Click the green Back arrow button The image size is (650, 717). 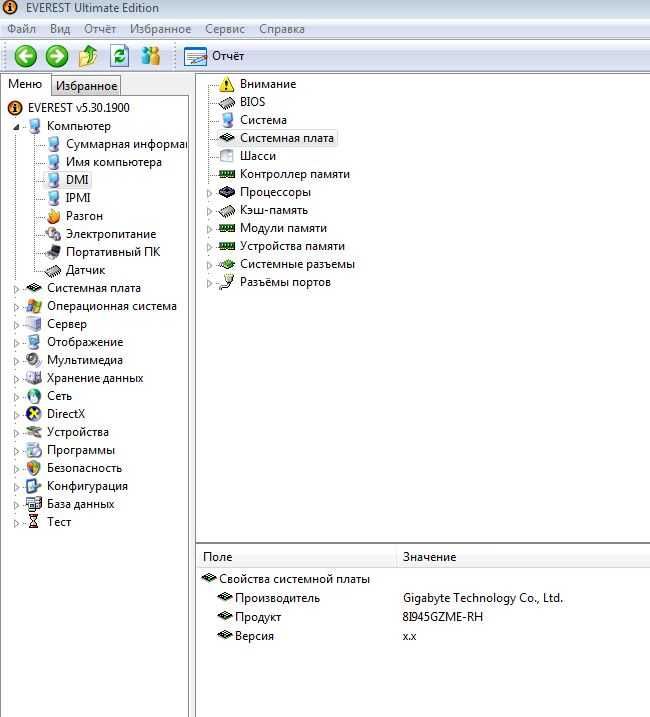tap(26, 56)
